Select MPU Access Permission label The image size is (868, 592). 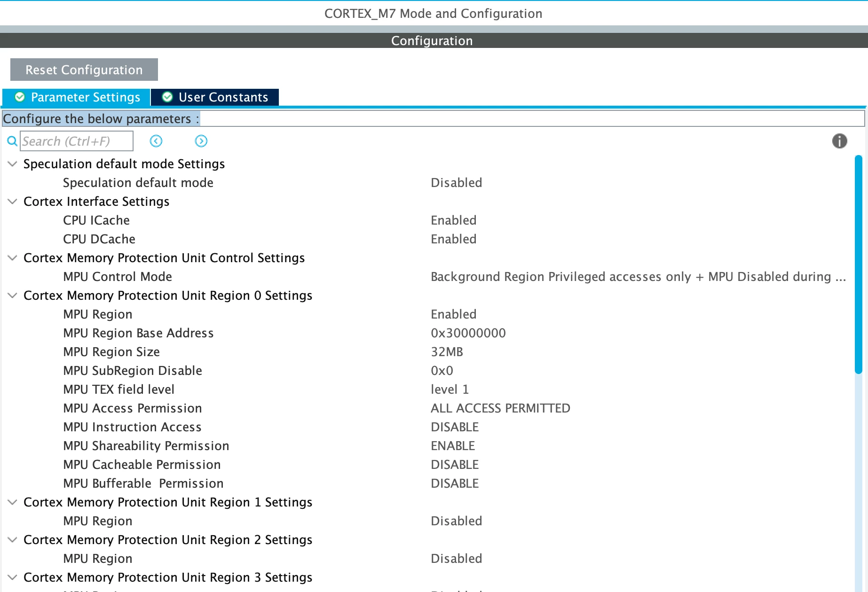point(133,408)
